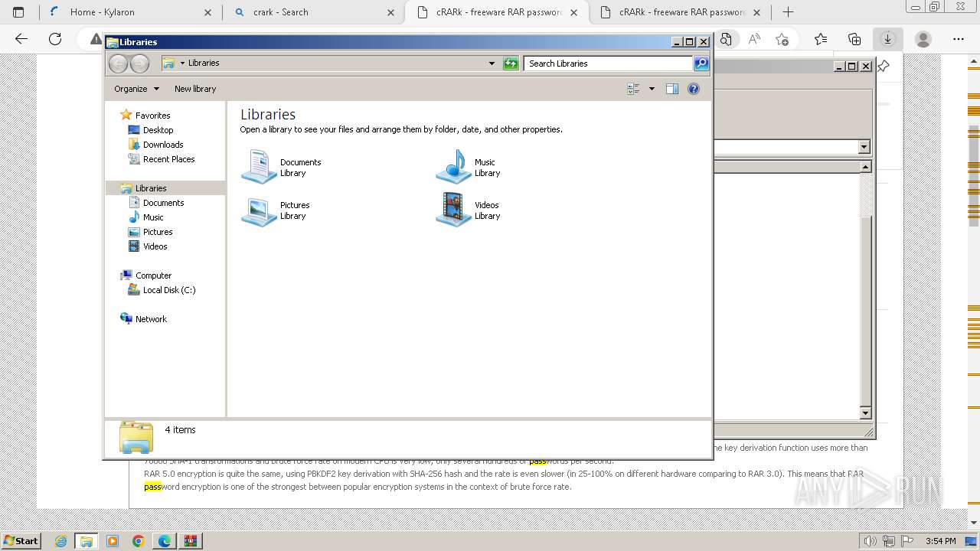Screen dimensions: 980x551
Task: Open the Favorites list in Edge
Action: point(821,39)
